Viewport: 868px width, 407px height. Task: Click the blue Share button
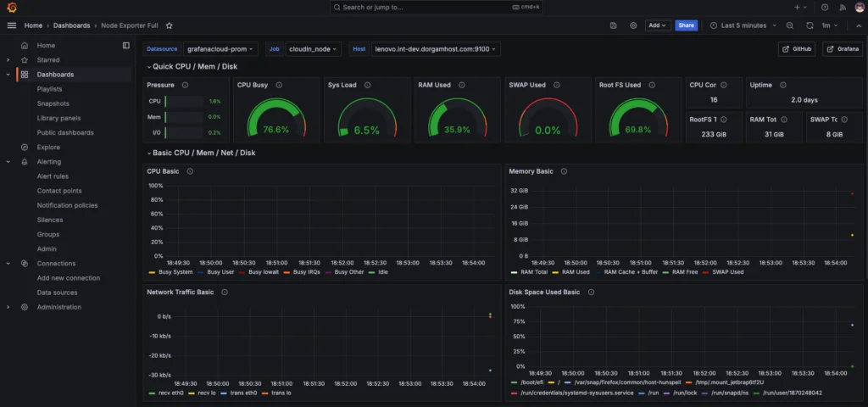[686, 25]
